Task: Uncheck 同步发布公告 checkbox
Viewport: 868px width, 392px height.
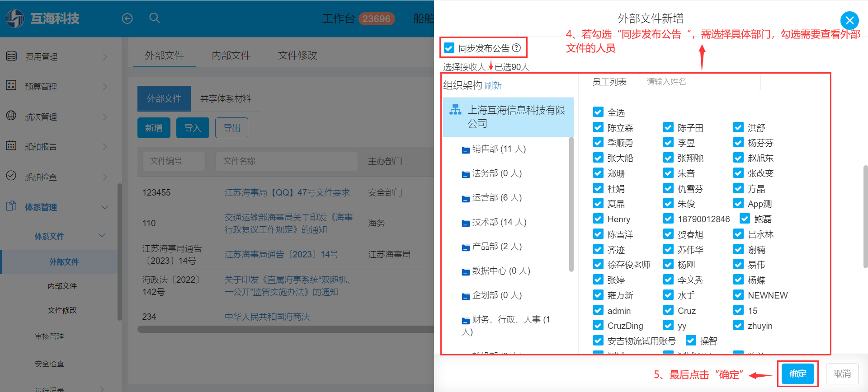Action: [449, 48]
